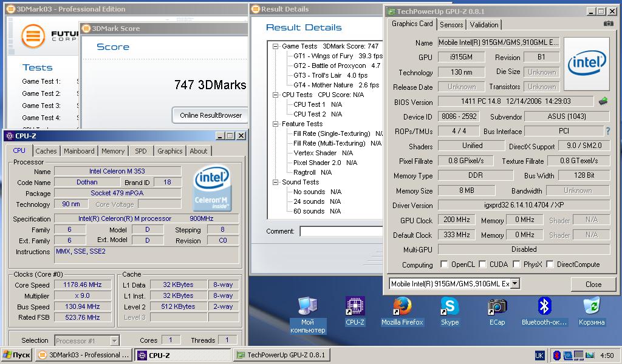Viewport: 622px width, 364px height.
Task: Collapse the Sound Tests tree node
Action: click(x=275, y=182)
